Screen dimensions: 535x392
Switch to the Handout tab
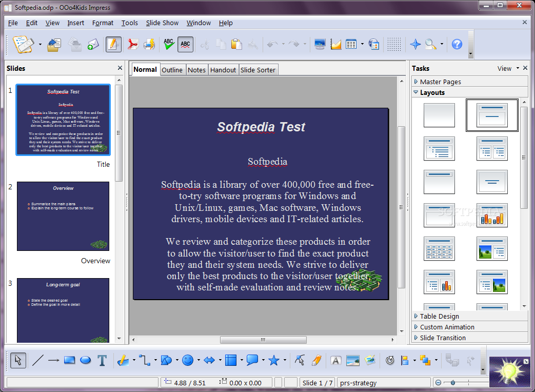pos(223,70)
